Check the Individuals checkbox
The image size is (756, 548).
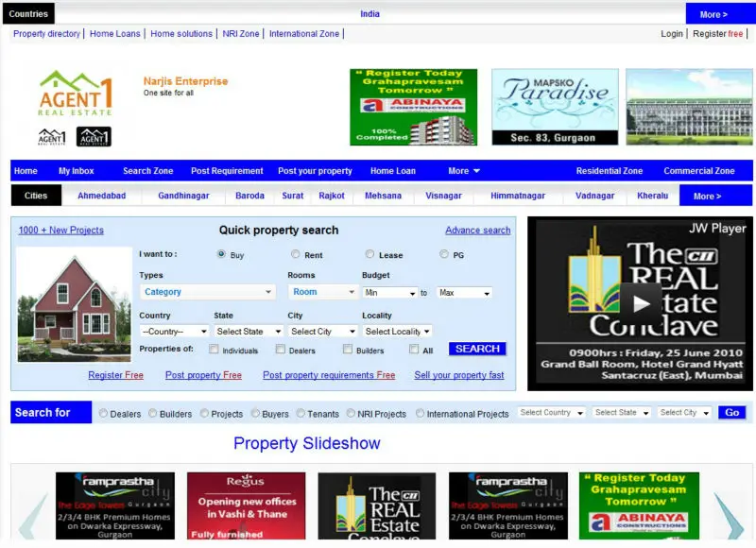[214, 350]
